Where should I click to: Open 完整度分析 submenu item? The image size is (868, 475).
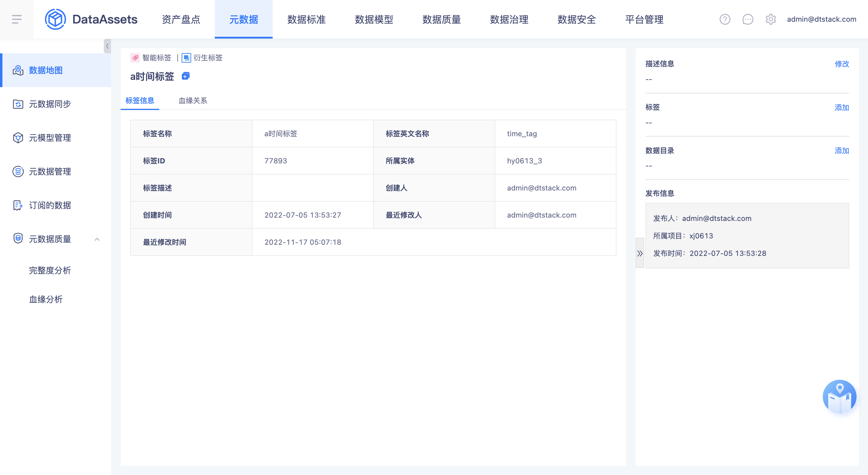pyautogui.click(x=50, y=270)
